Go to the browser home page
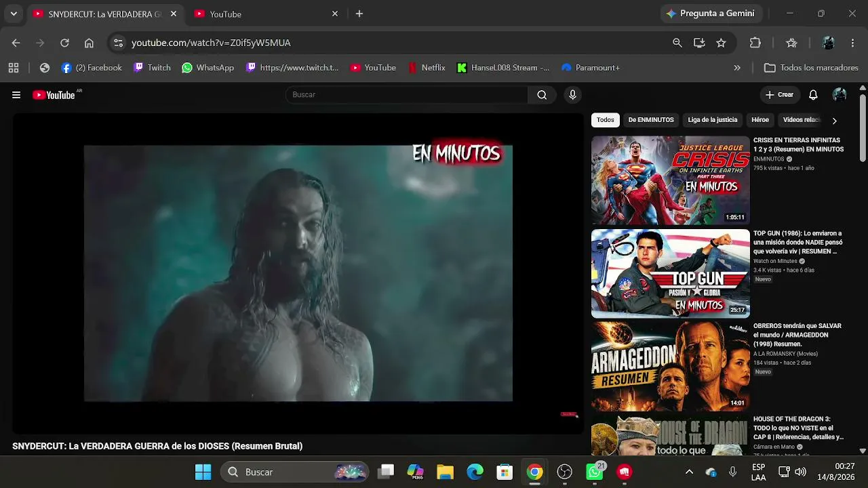Screen dimensions: 868x488 89,43
